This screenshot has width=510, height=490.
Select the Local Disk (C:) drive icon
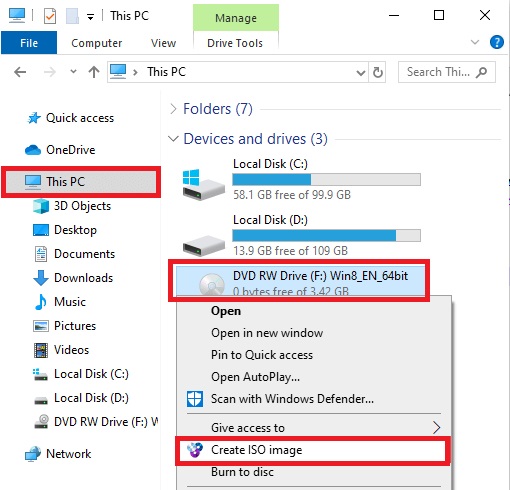[203, 184]
